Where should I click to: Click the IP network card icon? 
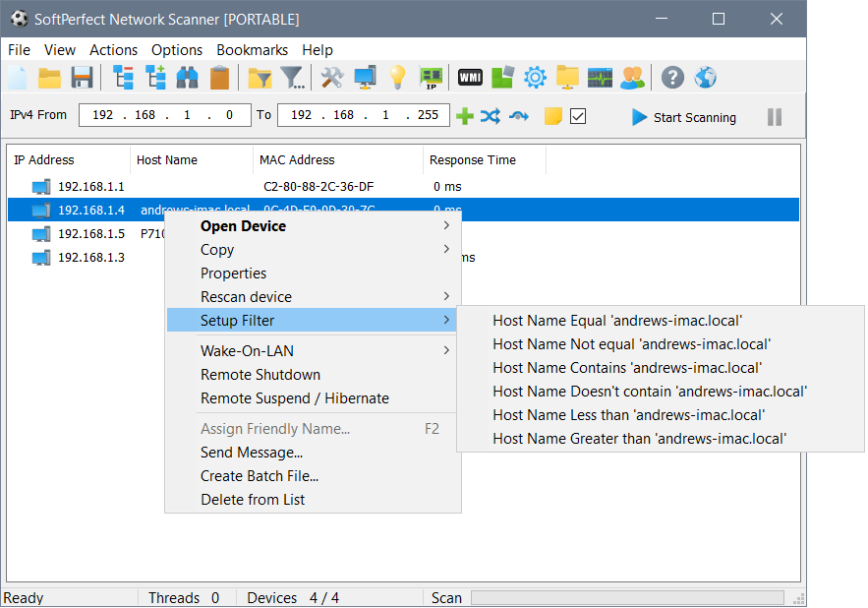pos(432,78)
